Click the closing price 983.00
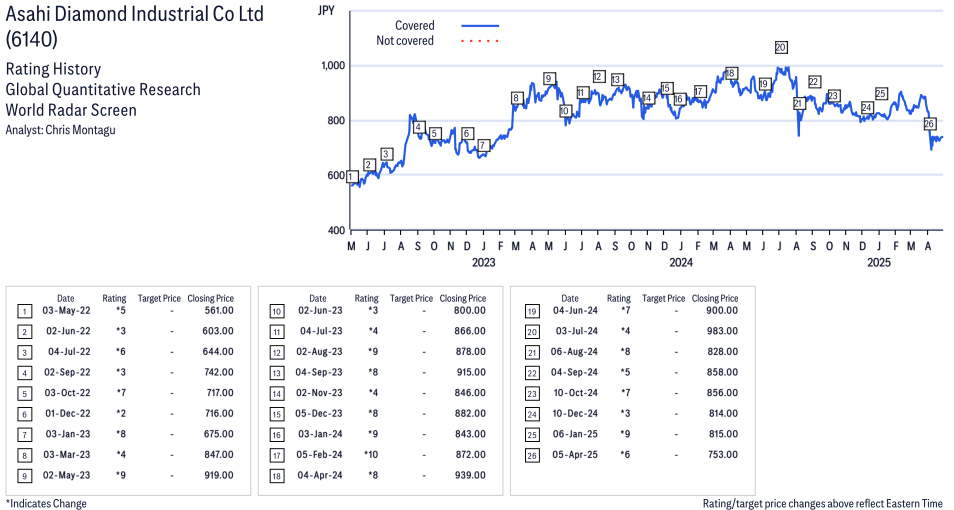The height and width of the screenshot is (510, 954). [x=722, y=331]
